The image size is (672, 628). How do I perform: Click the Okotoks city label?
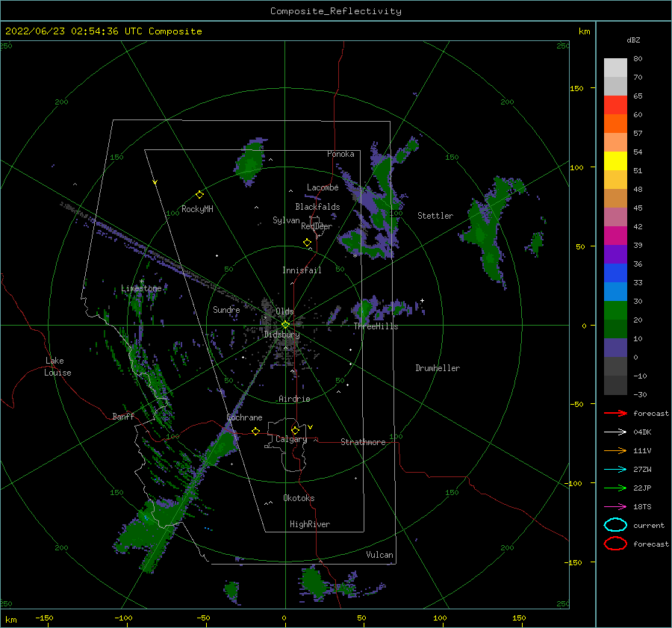tap(299, 498)
